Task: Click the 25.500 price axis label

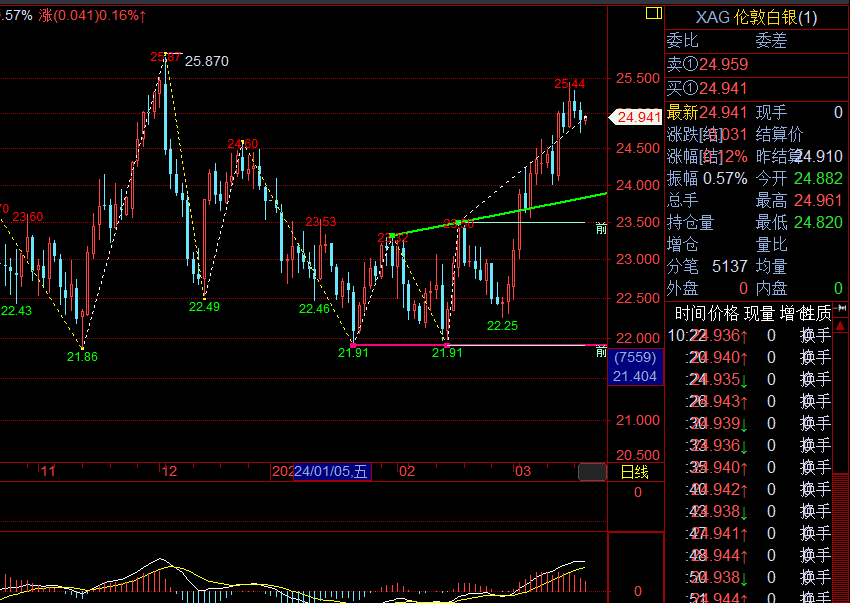Action: tap(638, 79)
